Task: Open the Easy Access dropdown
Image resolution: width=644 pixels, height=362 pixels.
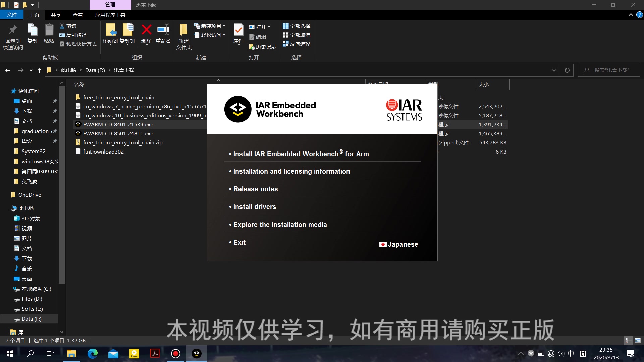Action: coord(209,35)
